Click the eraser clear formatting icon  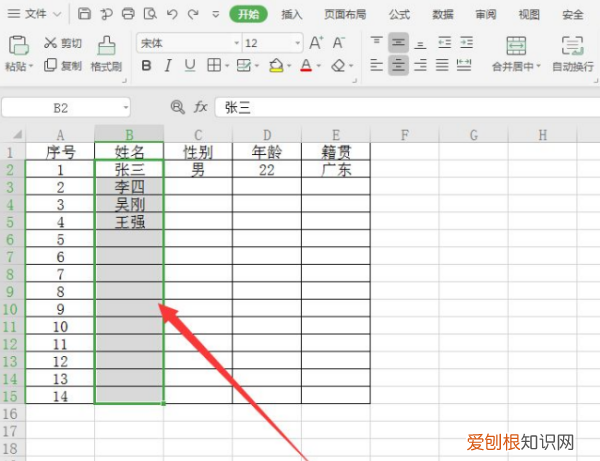pos(338,65)
